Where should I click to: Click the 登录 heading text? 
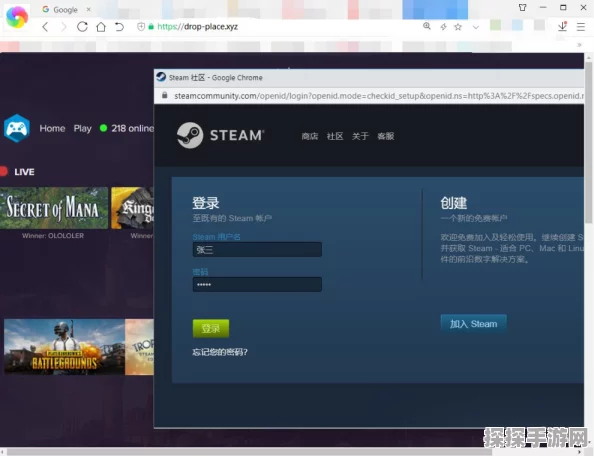tap(206, 203)
